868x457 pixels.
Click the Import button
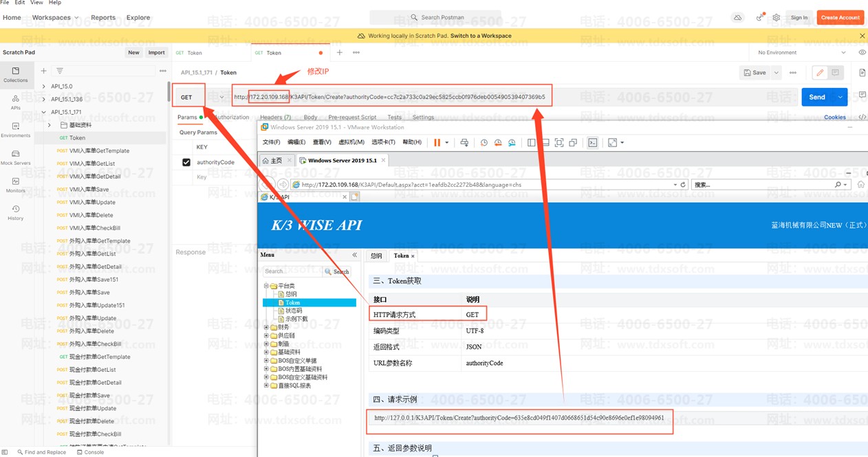(157, 52)
